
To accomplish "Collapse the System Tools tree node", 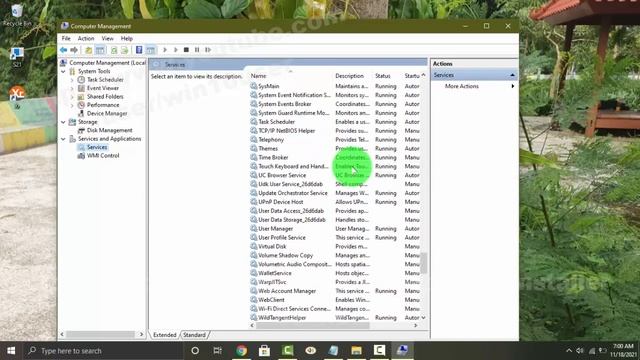I will (x=63, y=71).
